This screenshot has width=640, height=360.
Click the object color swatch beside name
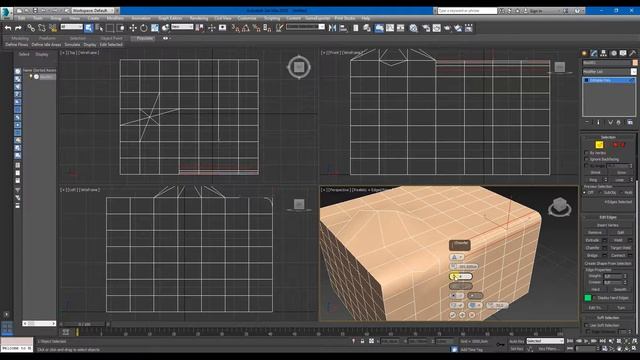(x=635, y=62)
